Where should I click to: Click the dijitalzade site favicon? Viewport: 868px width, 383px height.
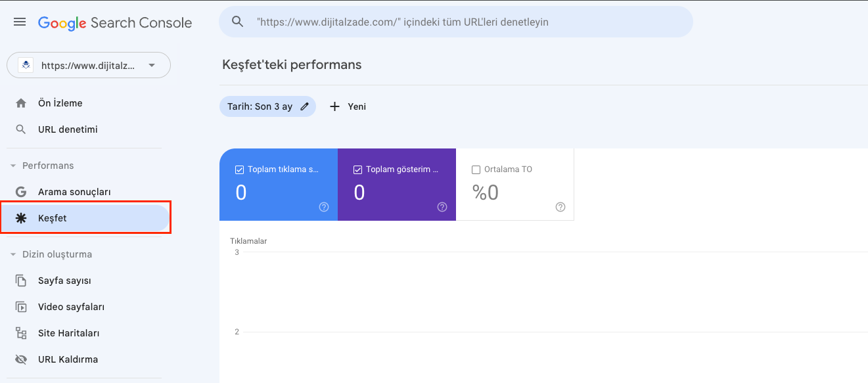26,65
